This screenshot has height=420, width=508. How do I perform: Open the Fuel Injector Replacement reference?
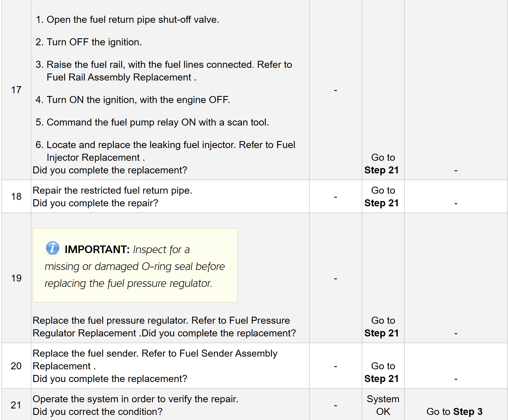click(93, 158)
